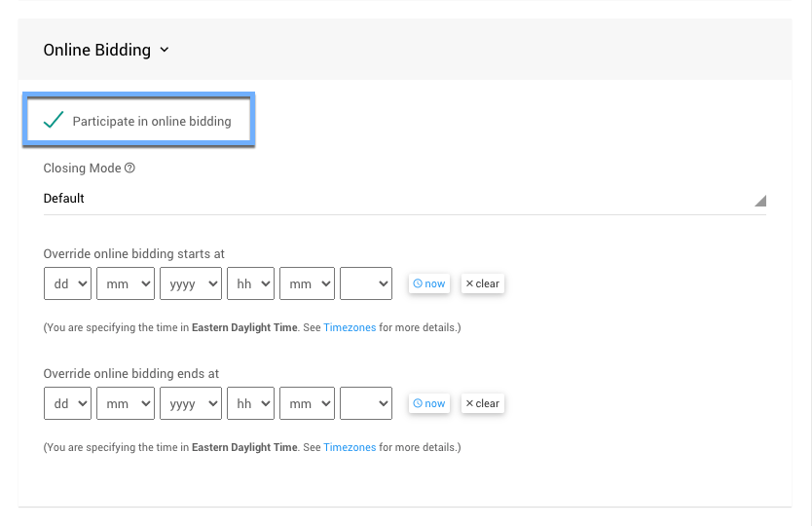The height and width of the screenshot is (526, 812).
Task: Clear the bidding start time
Action: point(482,283)
